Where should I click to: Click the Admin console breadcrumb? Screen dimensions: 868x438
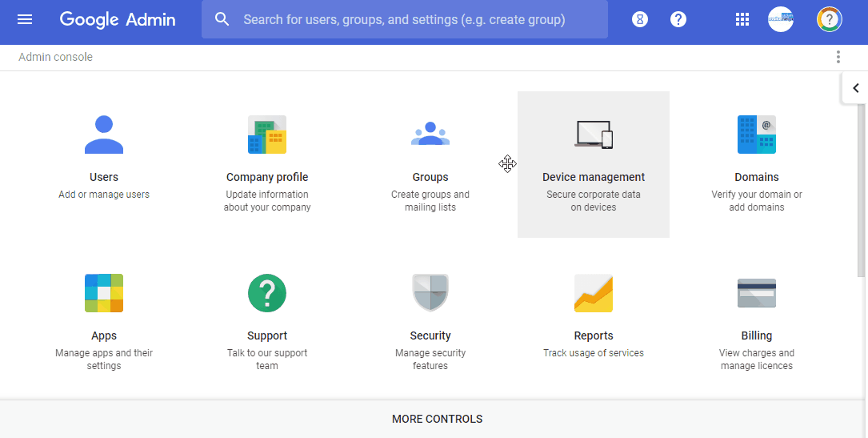(x=55, y=57)
